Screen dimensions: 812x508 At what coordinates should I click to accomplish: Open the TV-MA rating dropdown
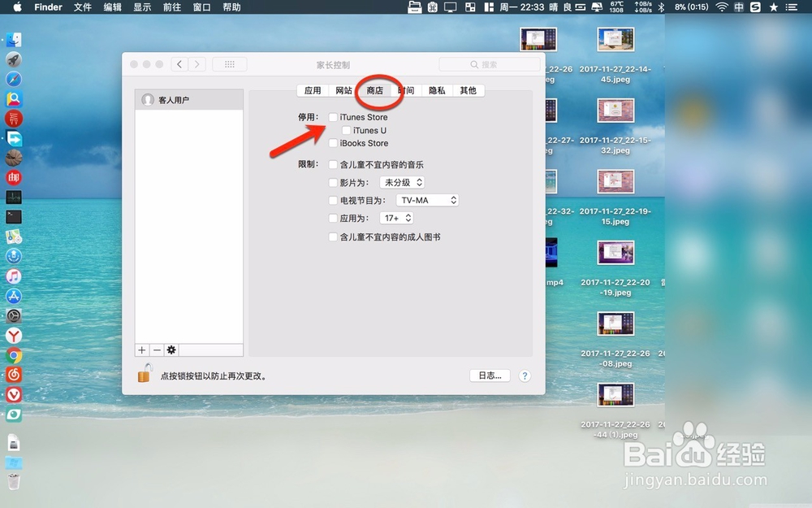pyautogui.click(x=427, y=200)
